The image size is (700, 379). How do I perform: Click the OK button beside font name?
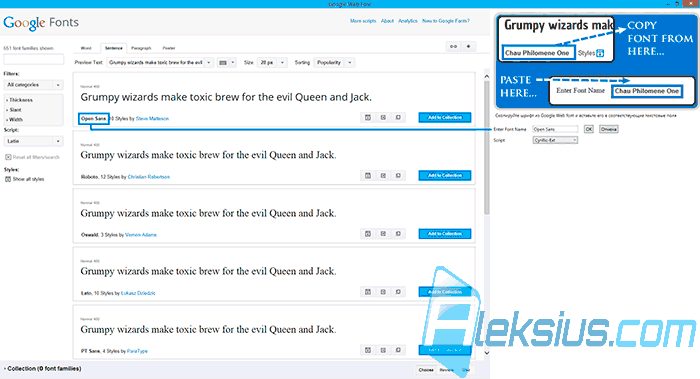coord(589,129)
